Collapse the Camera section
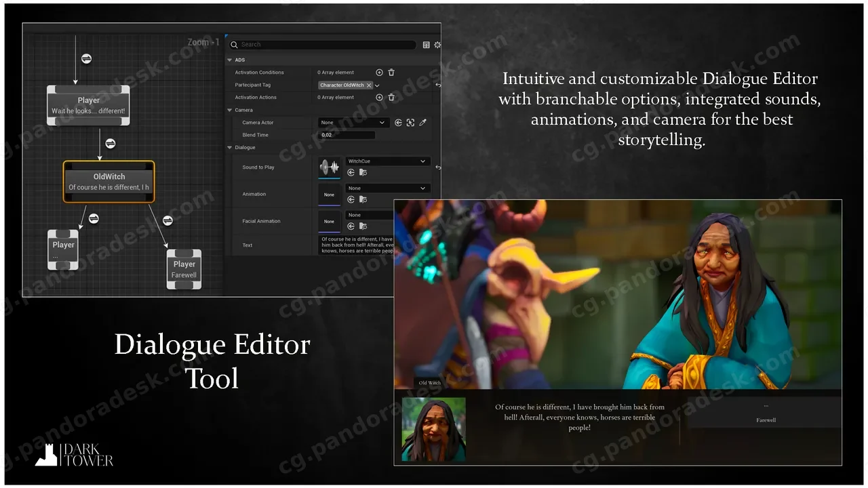The height and width of the screenshot is (488, 868). 230,110
